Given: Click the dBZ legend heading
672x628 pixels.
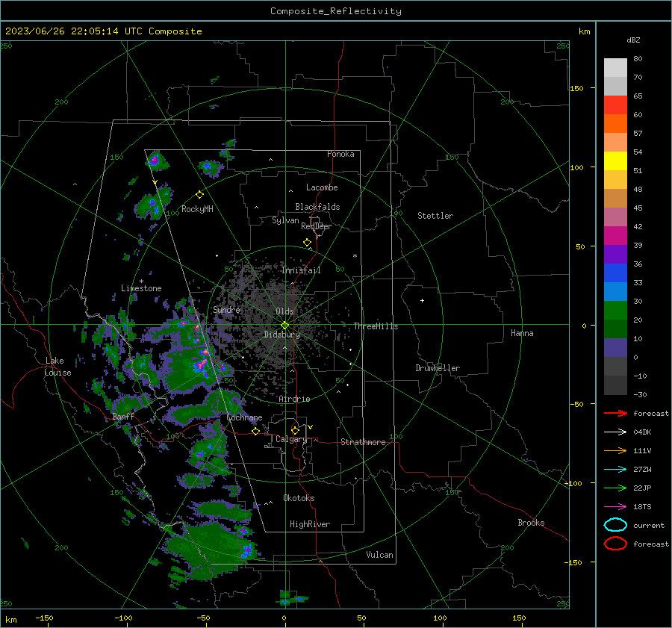Looking at the screenshot, I should [633, 40].
